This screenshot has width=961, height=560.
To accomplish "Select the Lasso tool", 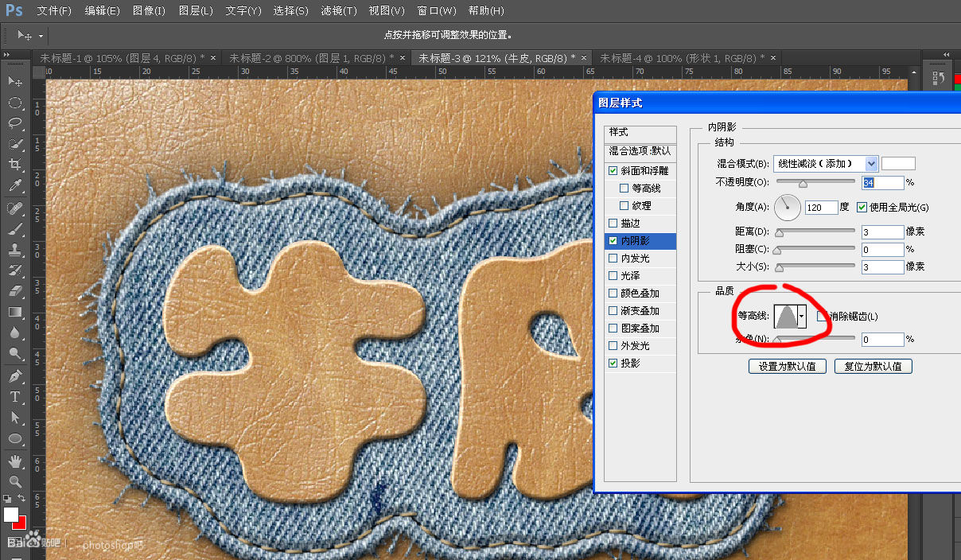I will (x=15, y=123).
